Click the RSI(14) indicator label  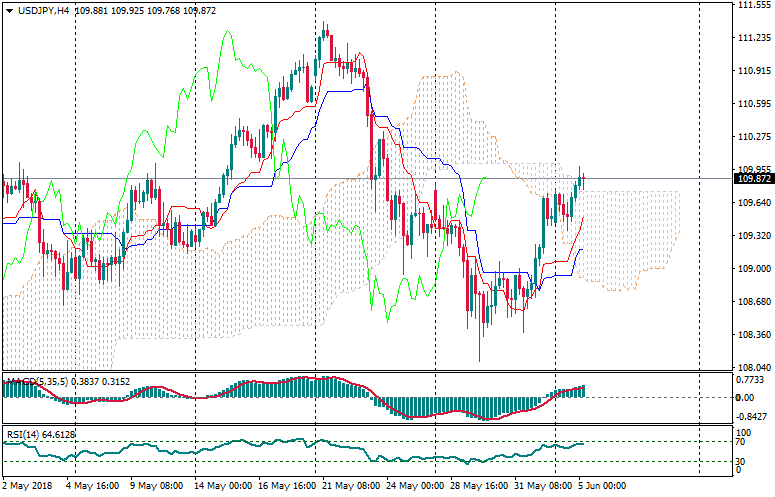[x=25, y=434]
